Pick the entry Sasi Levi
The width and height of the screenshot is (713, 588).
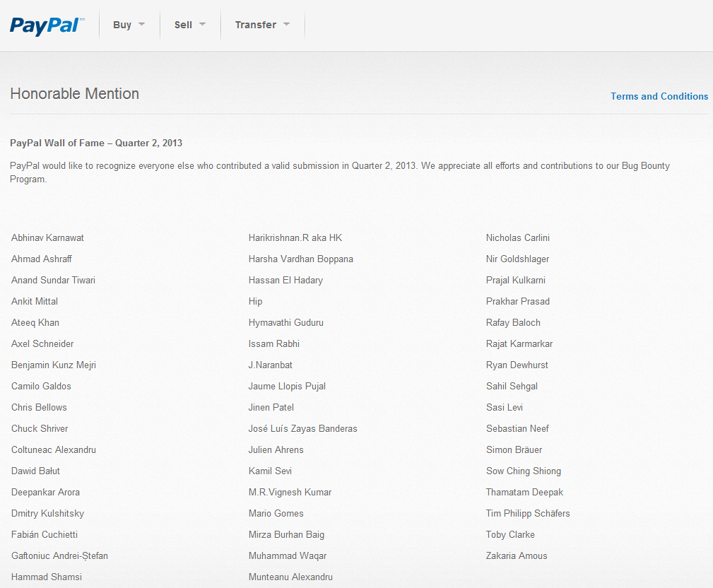tap(505, 408)
